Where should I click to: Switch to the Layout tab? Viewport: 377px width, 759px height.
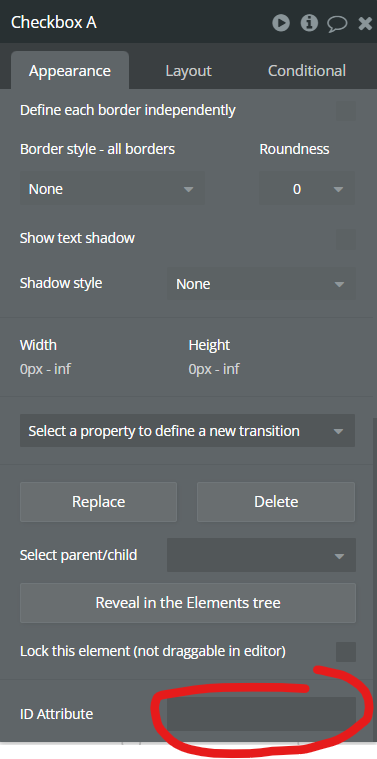(x=188, y=71)
